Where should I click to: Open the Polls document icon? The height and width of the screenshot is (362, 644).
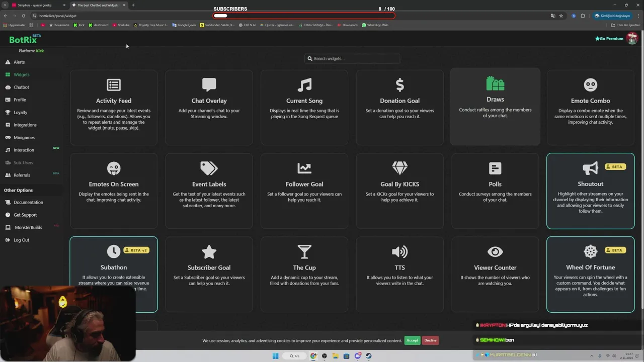[495, 168]
